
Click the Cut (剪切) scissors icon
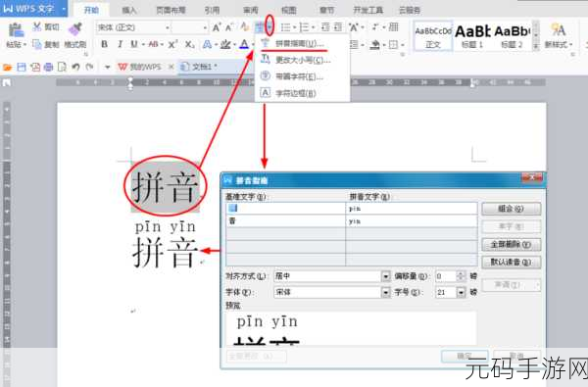(37, 26)
